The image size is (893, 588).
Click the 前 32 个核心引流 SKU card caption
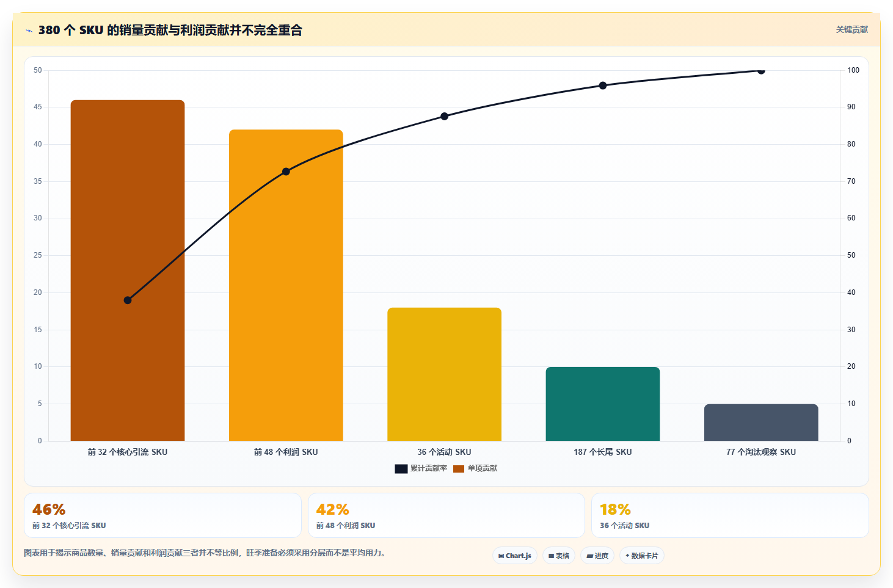coord(69,525)
